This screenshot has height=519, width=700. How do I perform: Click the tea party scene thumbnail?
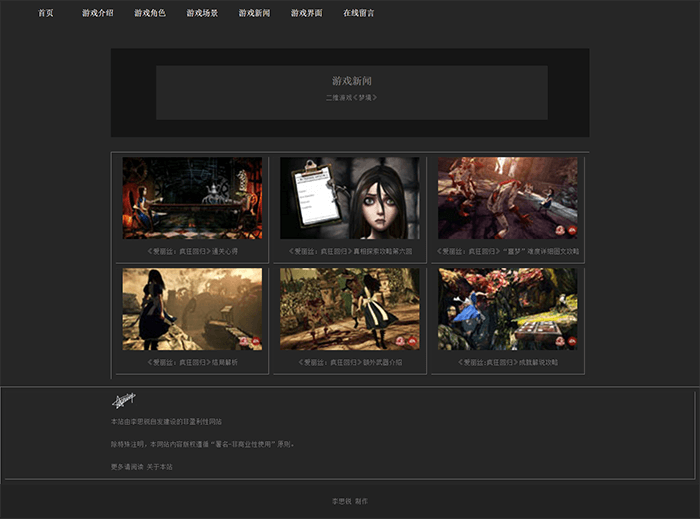(192, 198)
